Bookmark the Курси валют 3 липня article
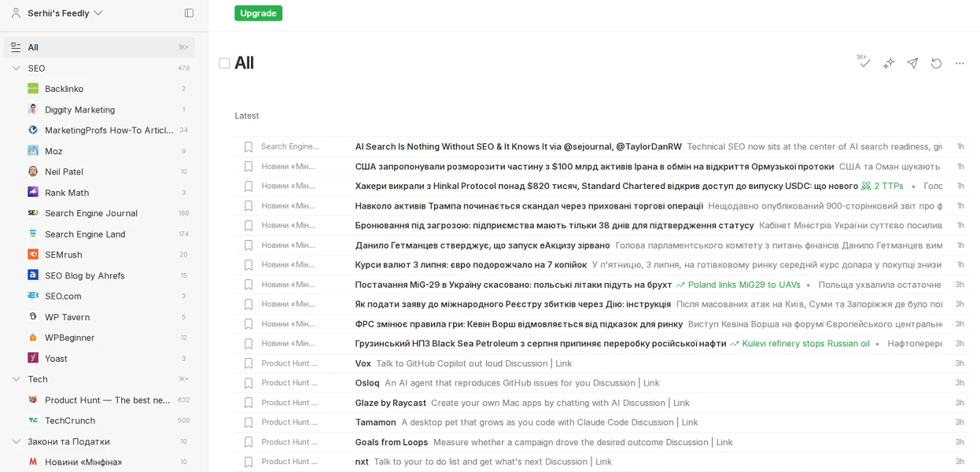Image resolution: width=980 pixels, height=472 pixels. [x=249, y=265]
